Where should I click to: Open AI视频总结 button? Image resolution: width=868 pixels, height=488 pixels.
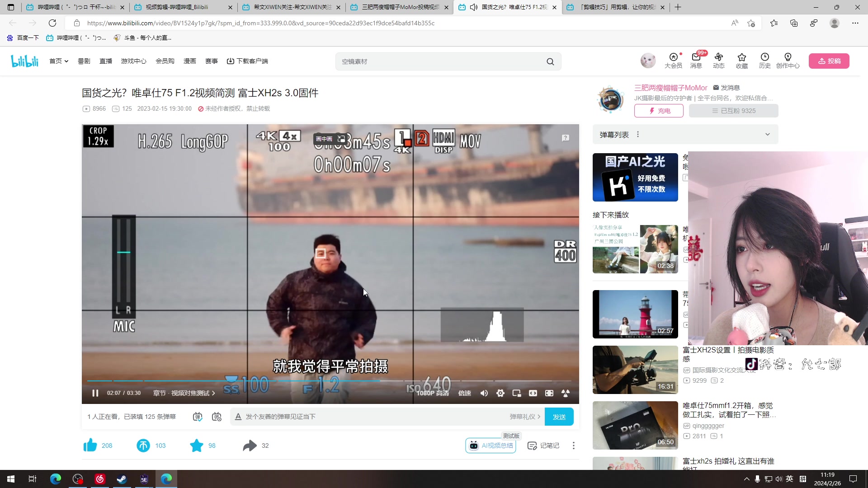pos(491,446)
